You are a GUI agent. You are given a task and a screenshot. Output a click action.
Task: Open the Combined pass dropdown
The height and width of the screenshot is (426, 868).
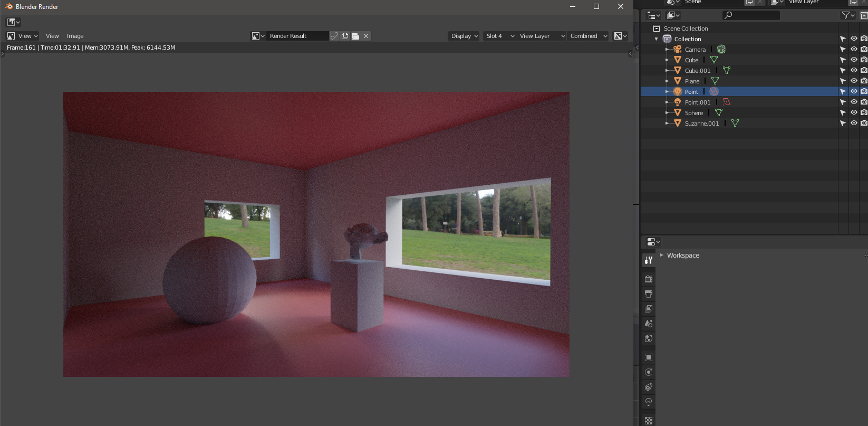[589, 36]
